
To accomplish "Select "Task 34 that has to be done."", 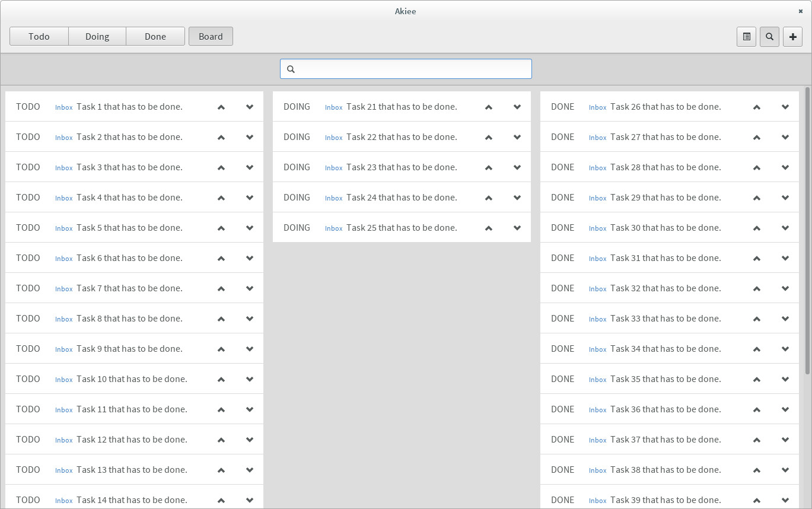I will click(665, 349).
